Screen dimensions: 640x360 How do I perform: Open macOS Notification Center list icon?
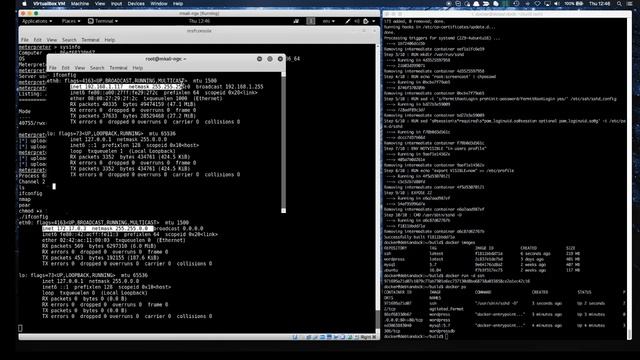click(630, 4)
